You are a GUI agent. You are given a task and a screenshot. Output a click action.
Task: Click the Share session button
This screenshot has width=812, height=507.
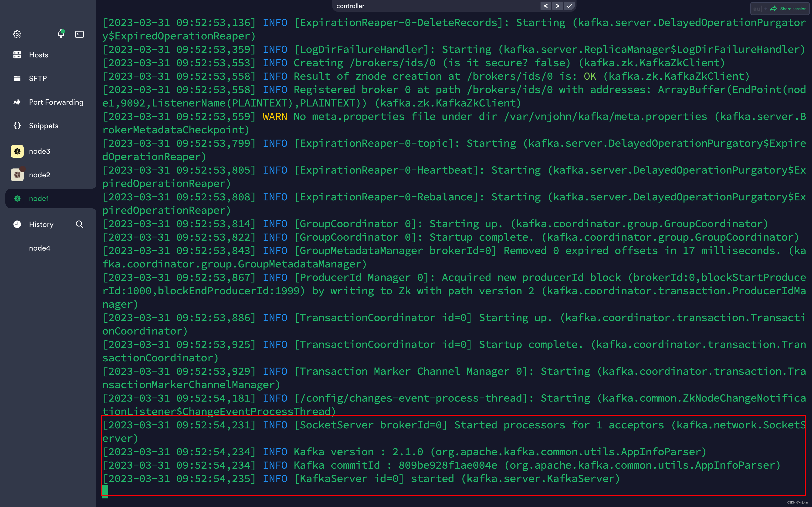(789, 9)
